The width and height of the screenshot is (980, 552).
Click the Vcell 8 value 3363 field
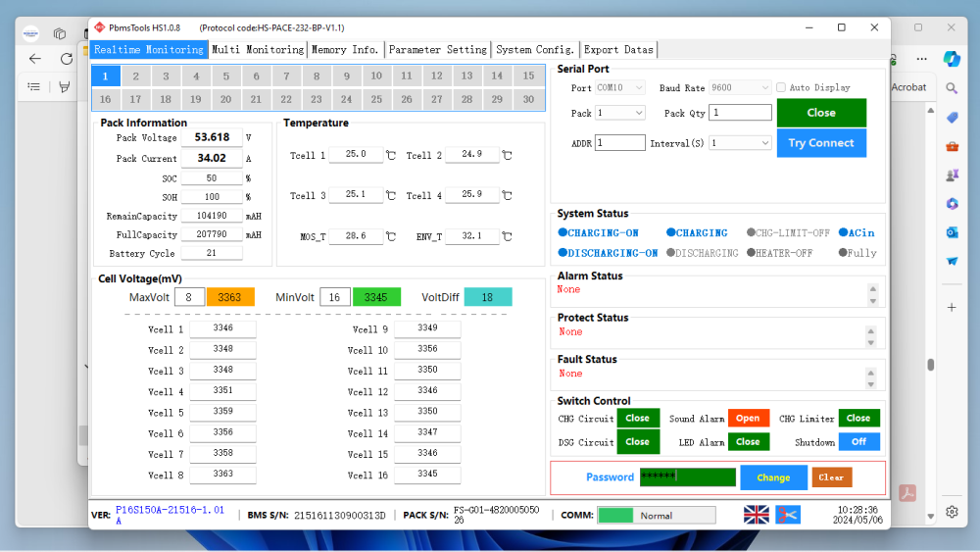pyautogui.click(x=222, y=475)
